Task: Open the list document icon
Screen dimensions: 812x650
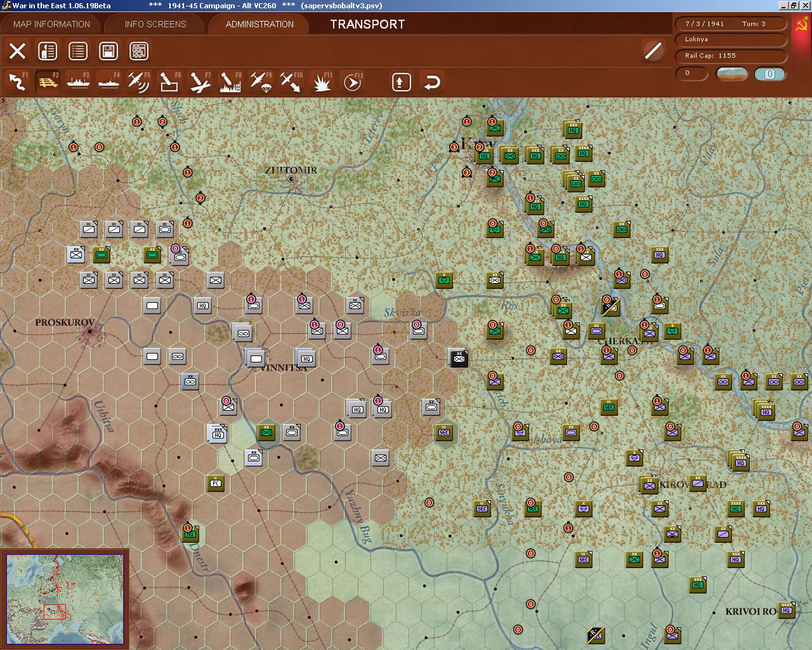Action: pyautogui.click(x=78, y=51)
